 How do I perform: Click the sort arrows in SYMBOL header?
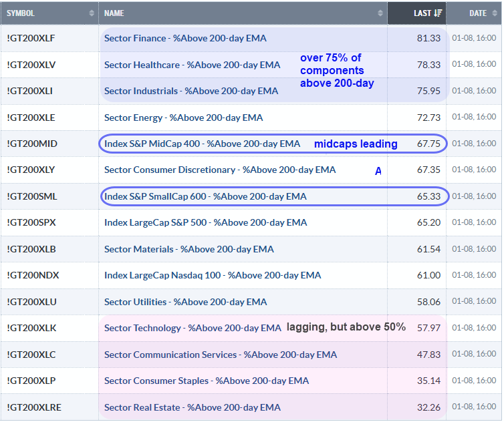point(92,13)
